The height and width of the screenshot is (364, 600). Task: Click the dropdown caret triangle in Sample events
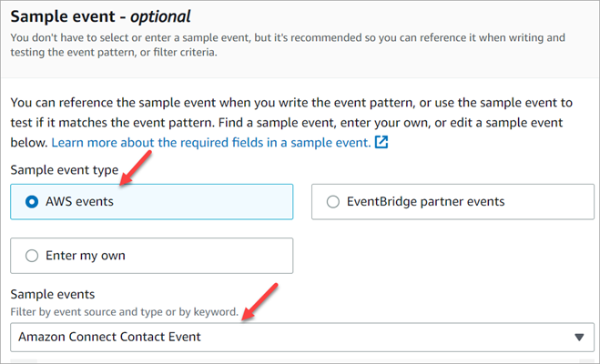point(579,337)
